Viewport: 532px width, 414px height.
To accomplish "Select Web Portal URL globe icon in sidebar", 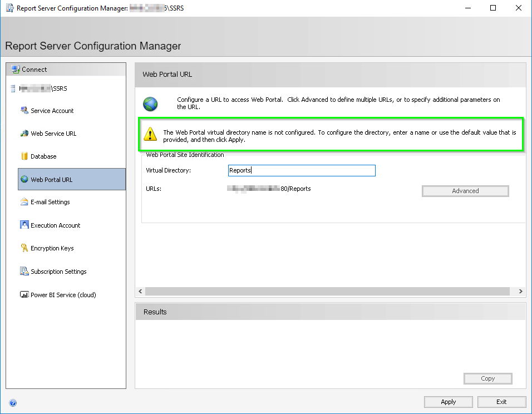I will point(24,179).
